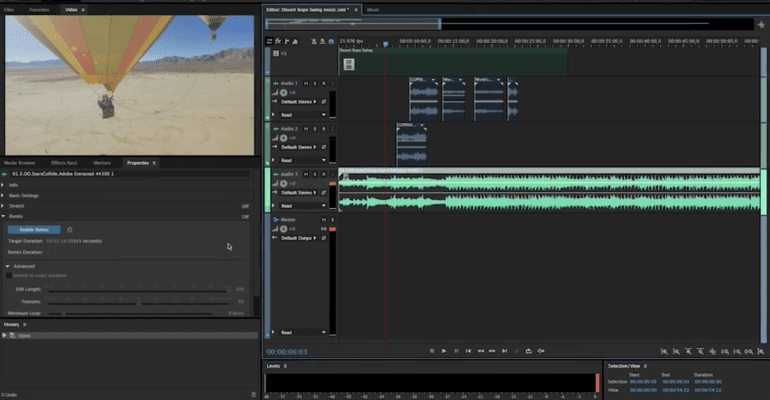Image resolution: width=770 pixels, height=400 pixels.
Task: Expand the Info section in Properties
Action: click(3, 185)
